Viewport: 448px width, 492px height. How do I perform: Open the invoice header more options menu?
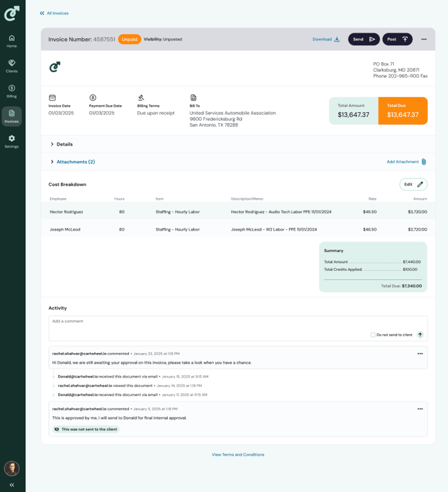(x=423, y=39)
